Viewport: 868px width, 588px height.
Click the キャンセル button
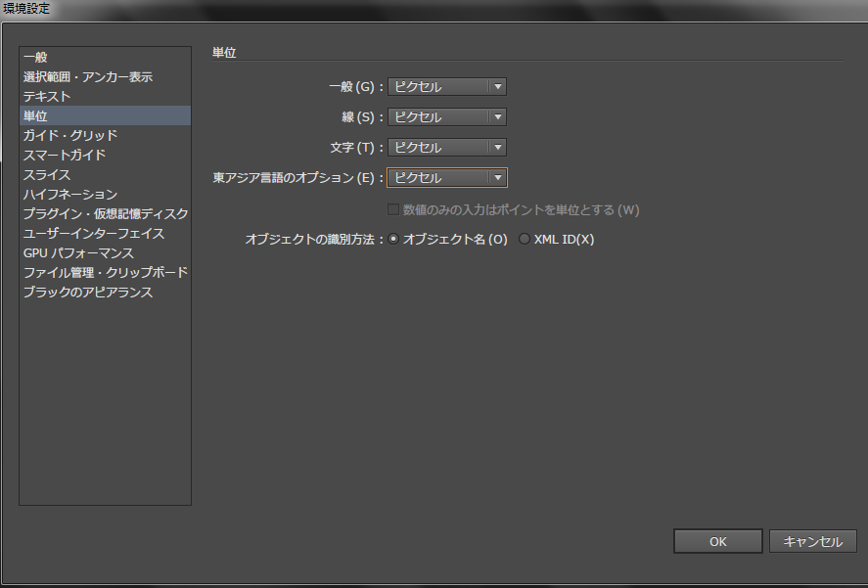pyautogui.click(x=812, y=541)
